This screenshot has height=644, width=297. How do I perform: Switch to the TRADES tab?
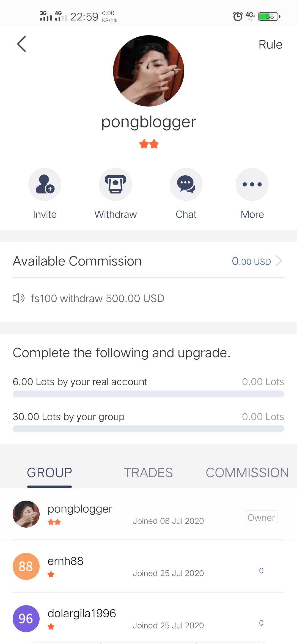[x=148, y=473]
